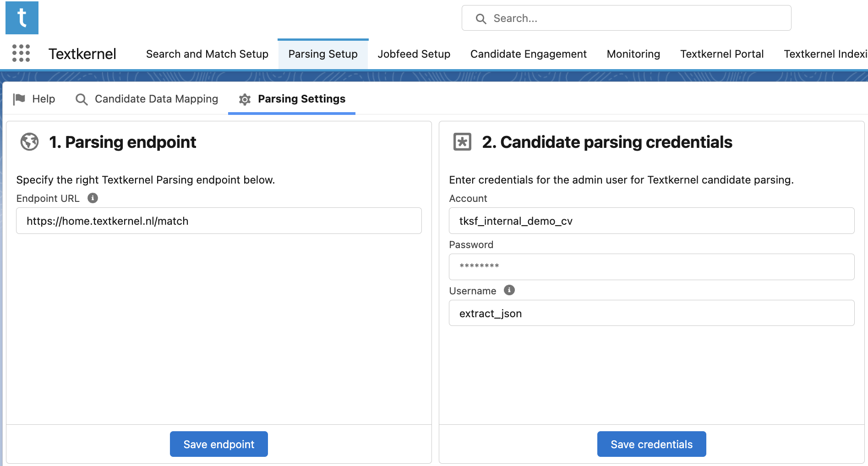Click into the Endpoint URL field

tap(219, 221)
